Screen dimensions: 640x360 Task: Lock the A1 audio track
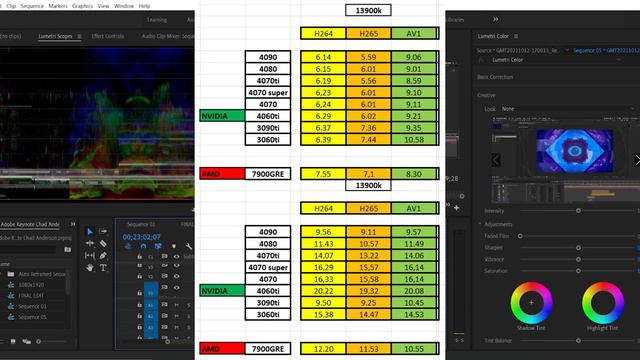click(x=140, y=305)
